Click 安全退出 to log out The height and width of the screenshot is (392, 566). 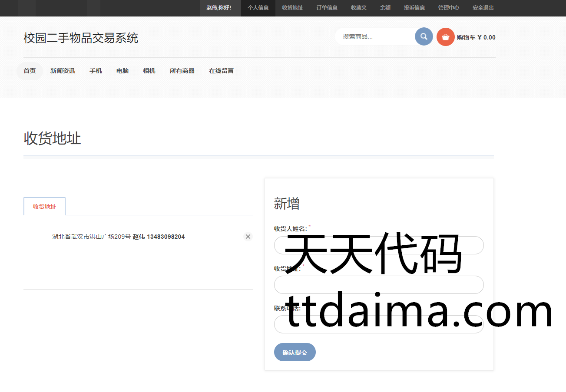[x=483, y=8]
